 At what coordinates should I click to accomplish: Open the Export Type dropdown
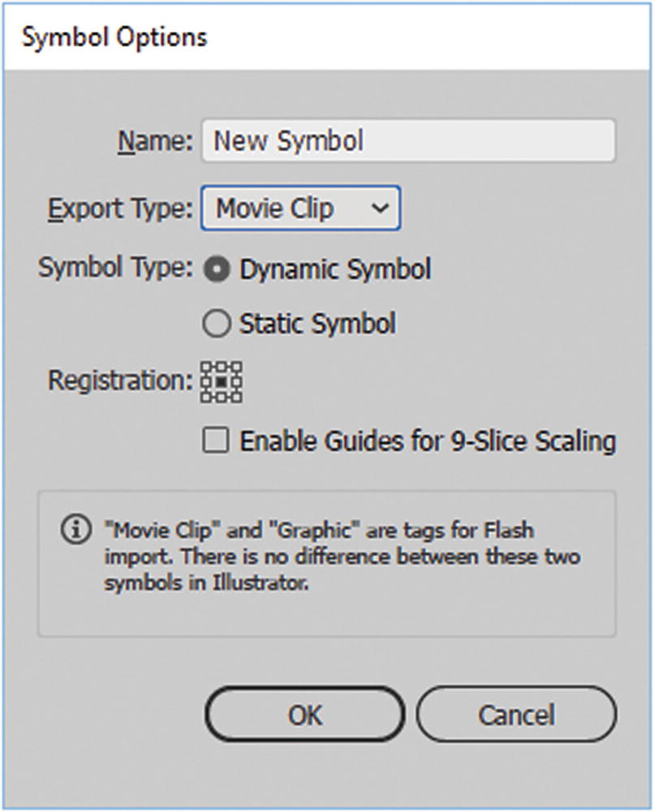point(300,209)
